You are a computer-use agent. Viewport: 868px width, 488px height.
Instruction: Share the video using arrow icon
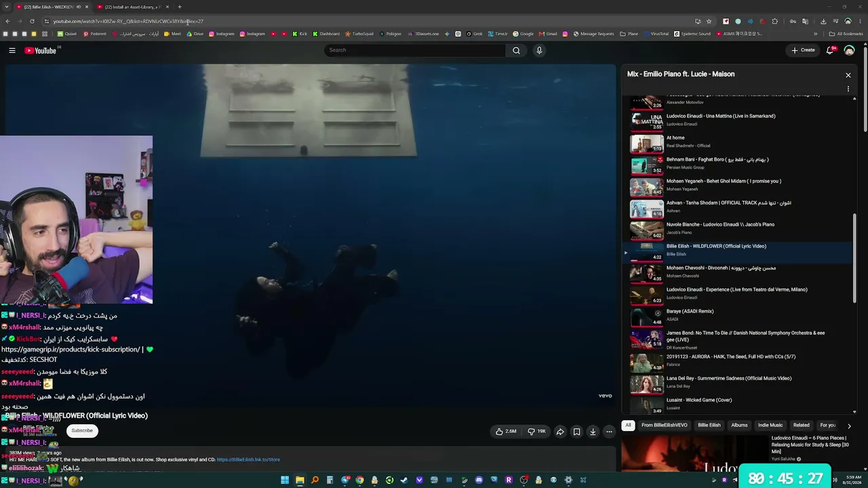(560, 432)
